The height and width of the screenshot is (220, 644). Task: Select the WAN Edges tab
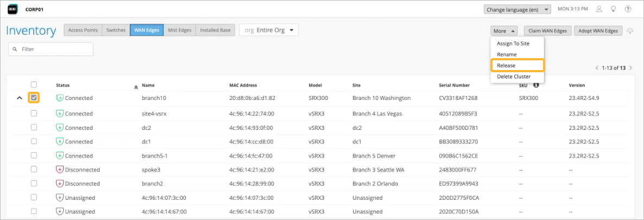click(147, 30)
